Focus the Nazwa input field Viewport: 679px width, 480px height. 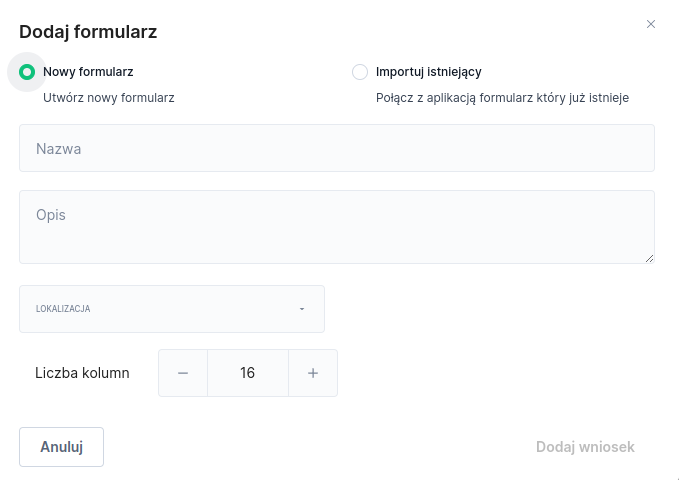click(336, 148)
